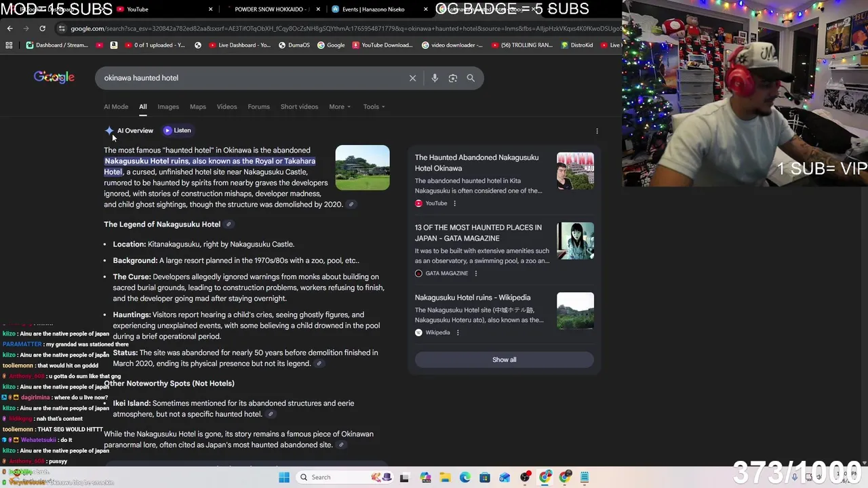Open Nakagusuku Hotel ruins Wikipedia link

473,298
